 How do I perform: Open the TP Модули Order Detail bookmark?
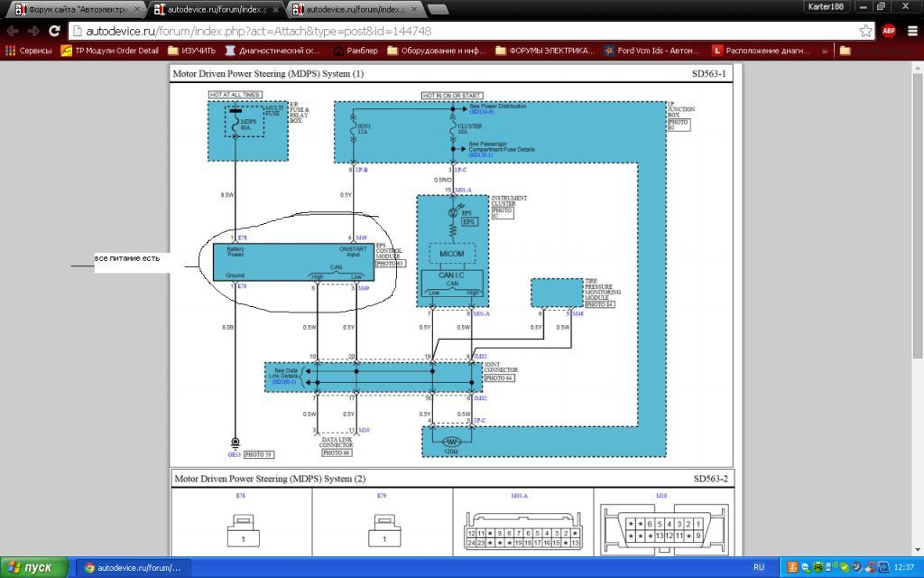pyautogui.click(x=109, y=51)
